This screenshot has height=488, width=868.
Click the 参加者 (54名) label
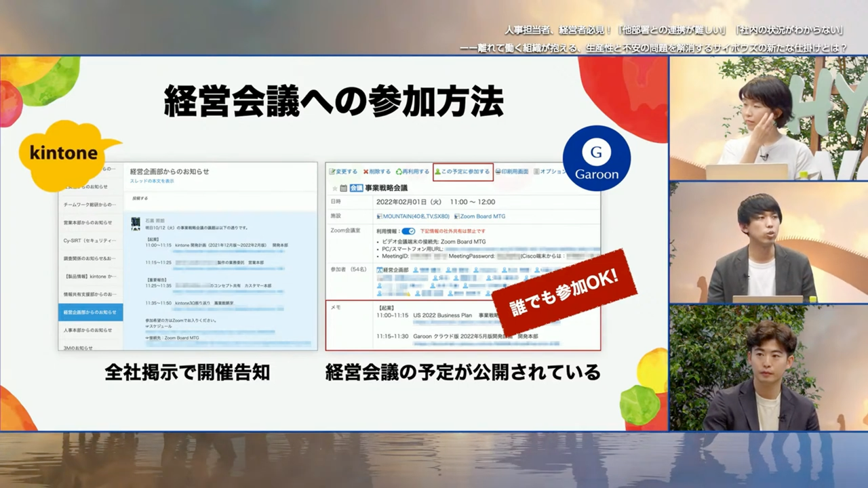[348, 270]
